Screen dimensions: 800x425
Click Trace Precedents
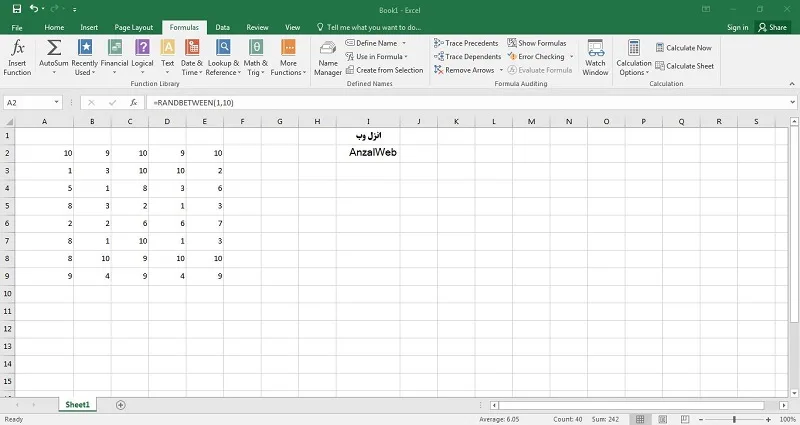pos(466,43)
